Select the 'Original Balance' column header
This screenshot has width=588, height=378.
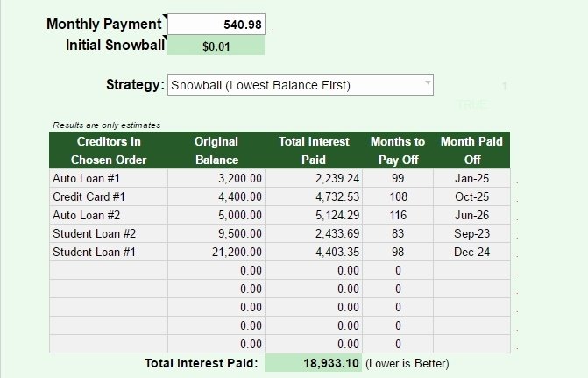point(216,150)
